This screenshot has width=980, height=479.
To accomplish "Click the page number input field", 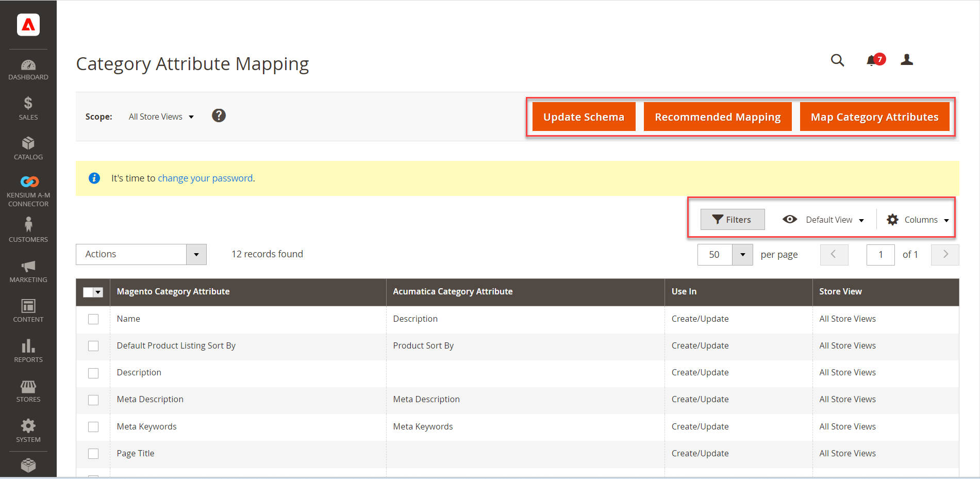I will pos(881,254).
